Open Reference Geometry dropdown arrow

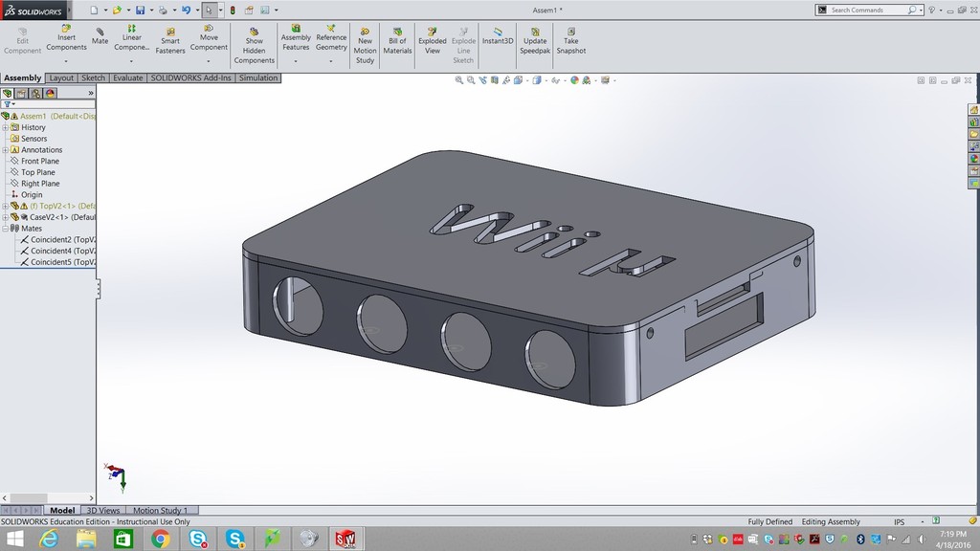tap(330, 61)
